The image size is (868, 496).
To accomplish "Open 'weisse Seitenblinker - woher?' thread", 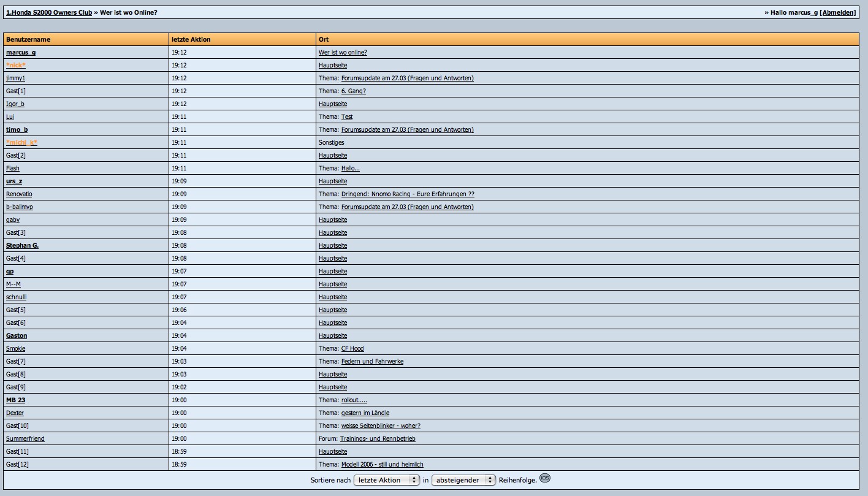I will coord(381,426).
